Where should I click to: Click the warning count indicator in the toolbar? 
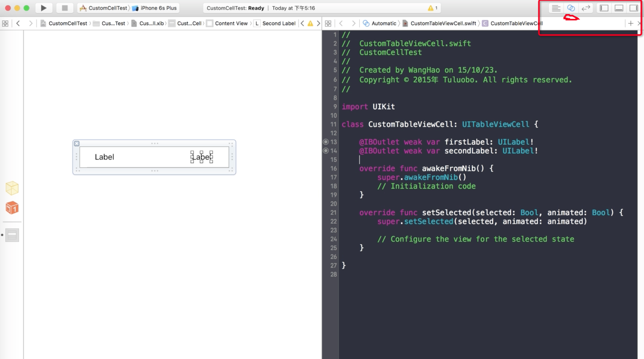(x=433, y=8)
